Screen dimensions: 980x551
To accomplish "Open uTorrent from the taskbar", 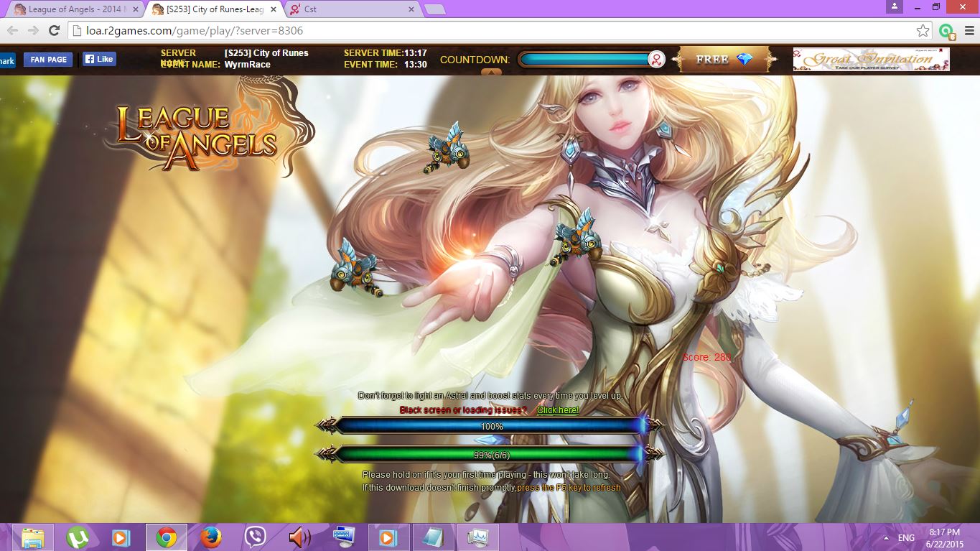I will tap(78, 537).
